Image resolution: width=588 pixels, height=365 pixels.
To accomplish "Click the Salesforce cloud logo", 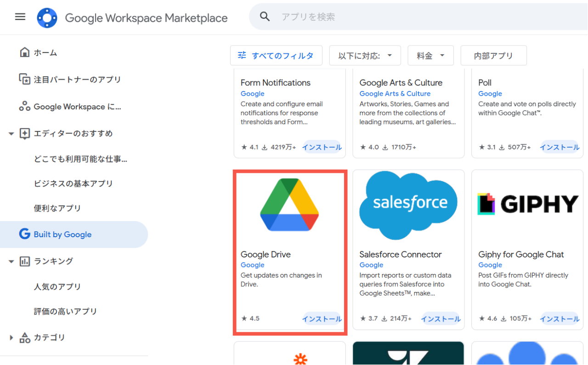I will point(408,205).
